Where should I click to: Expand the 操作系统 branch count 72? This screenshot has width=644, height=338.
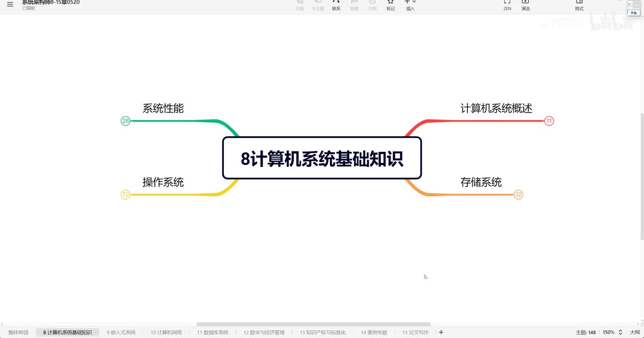126,195
